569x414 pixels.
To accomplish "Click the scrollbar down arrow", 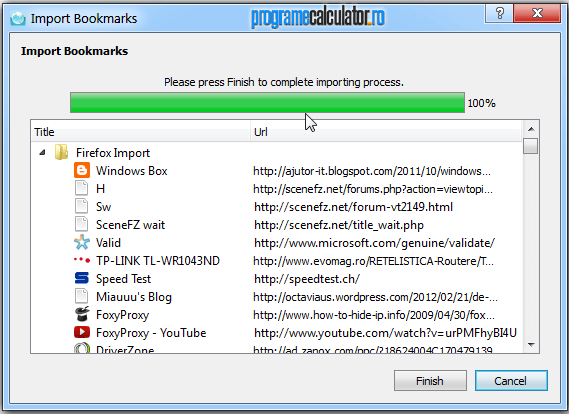I will coord(531,345).
